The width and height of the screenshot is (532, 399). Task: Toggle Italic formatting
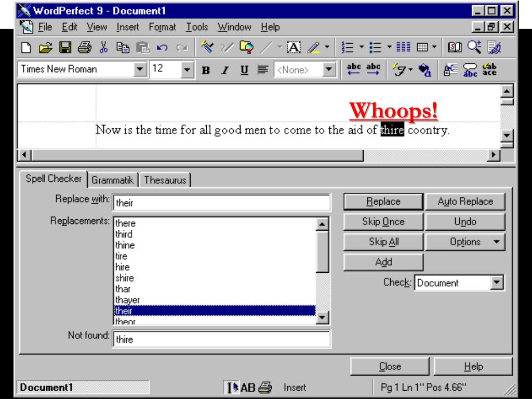click(x=224, y=70)
